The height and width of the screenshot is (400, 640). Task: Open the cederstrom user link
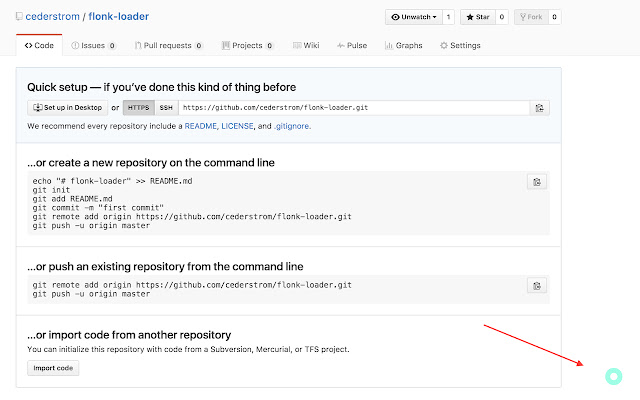coord(52,17)
